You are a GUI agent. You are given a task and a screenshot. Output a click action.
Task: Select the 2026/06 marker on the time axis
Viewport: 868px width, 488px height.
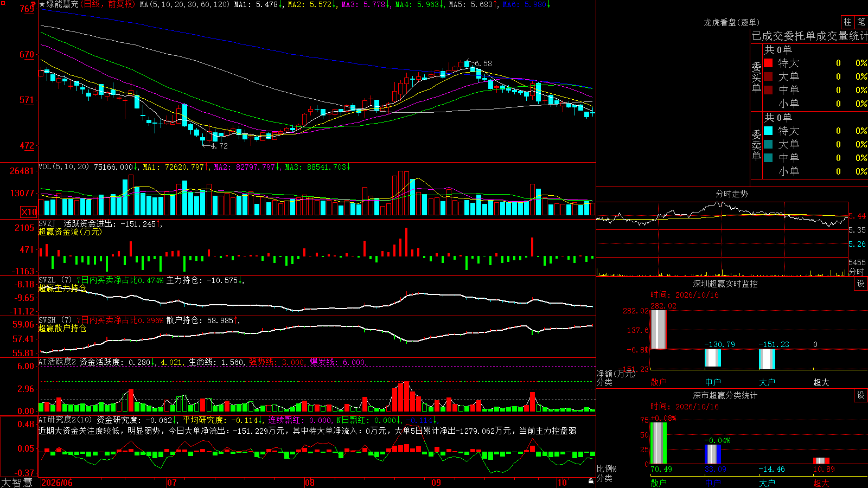[x=57, y=483]
